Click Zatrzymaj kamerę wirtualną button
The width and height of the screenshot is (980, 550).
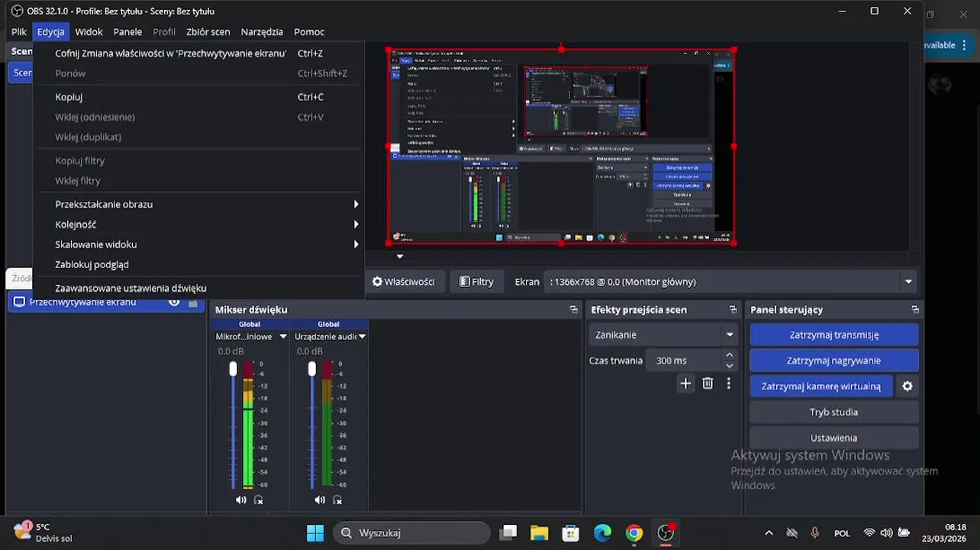821,387
